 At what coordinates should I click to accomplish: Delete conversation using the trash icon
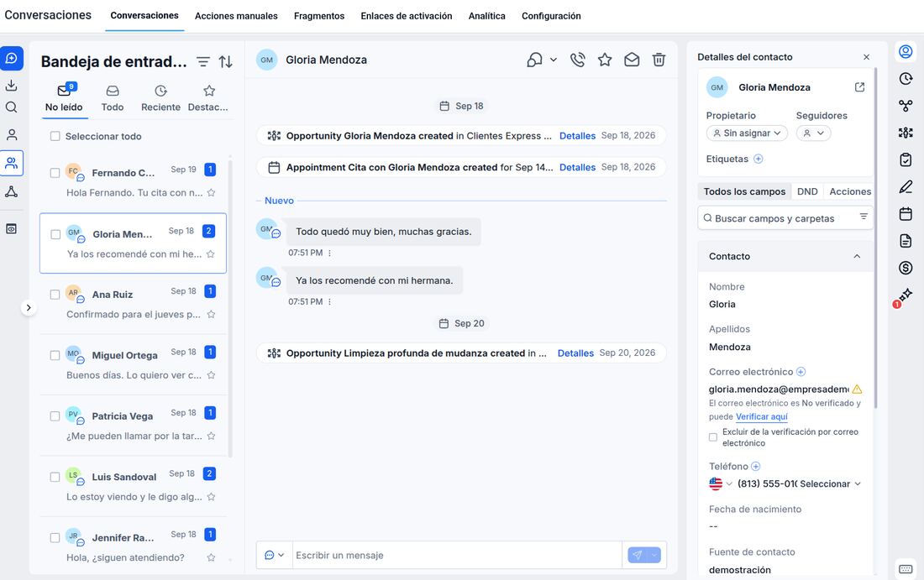coord(659,60)
